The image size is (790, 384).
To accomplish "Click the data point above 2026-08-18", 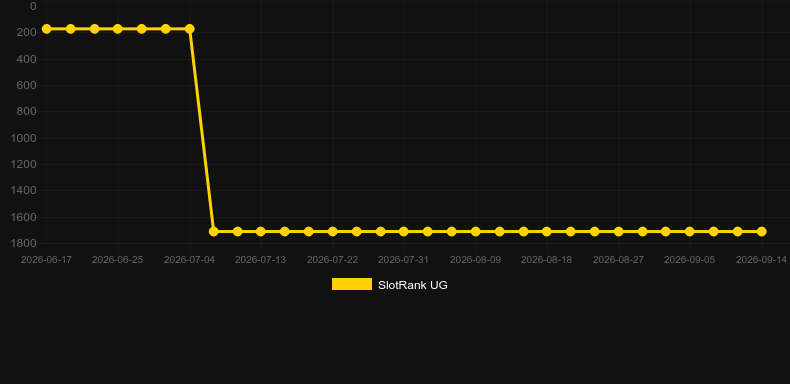I will [x=547, y=231].
